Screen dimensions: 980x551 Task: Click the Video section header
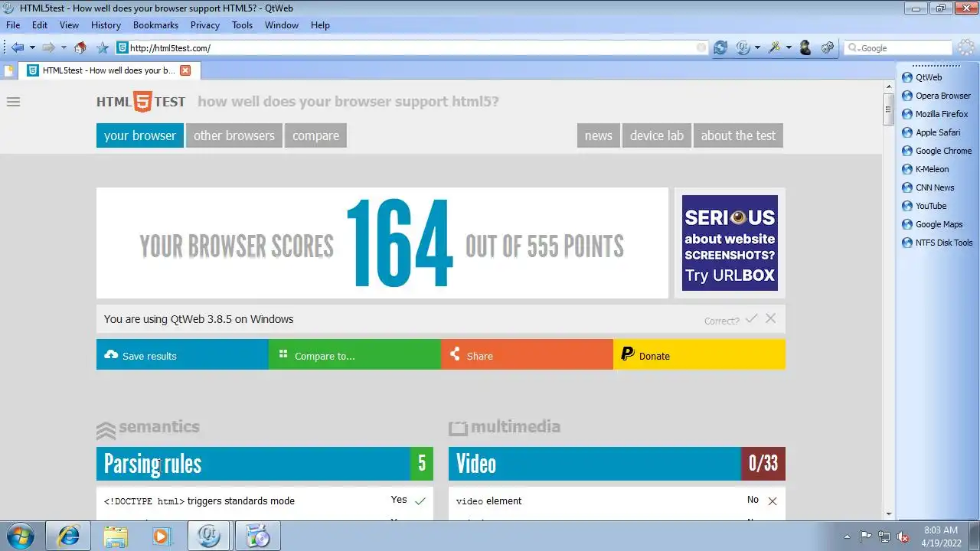coord(617,464)
